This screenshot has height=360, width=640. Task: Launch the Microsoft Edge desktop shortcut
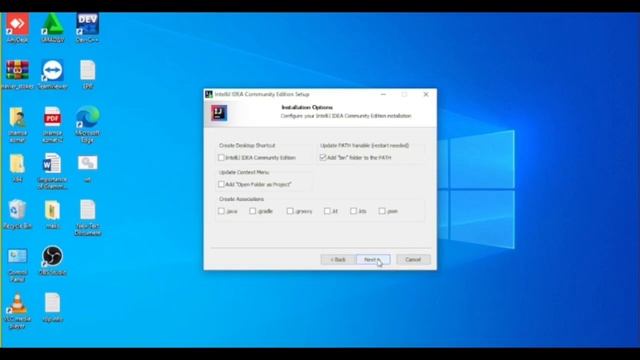tap(87, 124)
